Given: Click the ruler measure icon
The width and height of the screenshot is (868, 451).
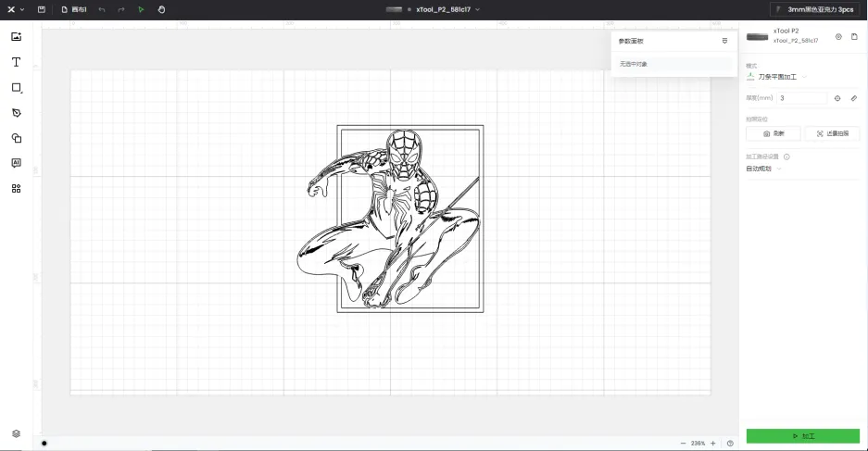Looking at the screenshot, I should (x=854, y=98).
